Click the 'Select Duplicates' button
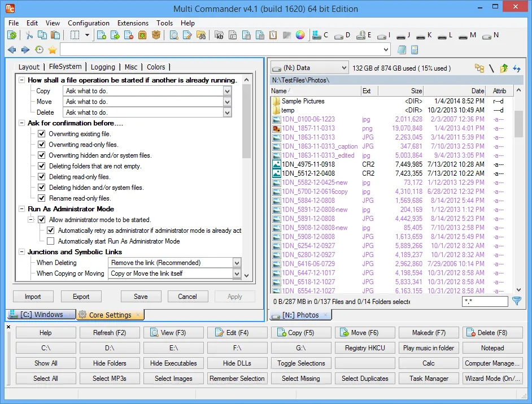Screen dimensions: 532x404 pos(365,378)
